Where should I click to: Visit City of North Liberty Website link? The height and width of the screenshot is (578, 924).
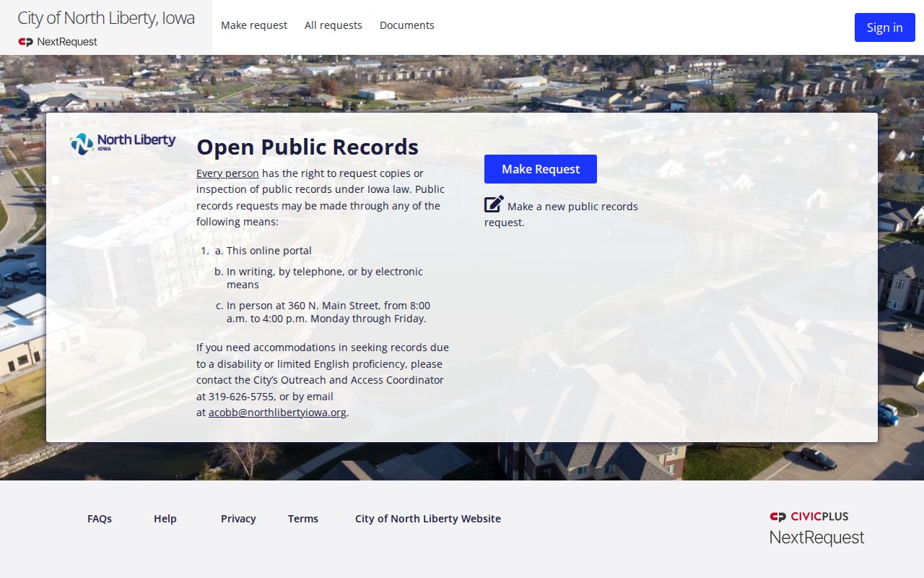point(428,519)
